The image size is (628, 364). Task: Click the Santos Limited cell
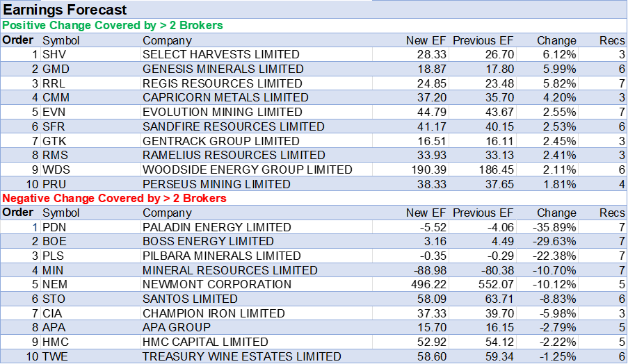(x=190, y=299)
